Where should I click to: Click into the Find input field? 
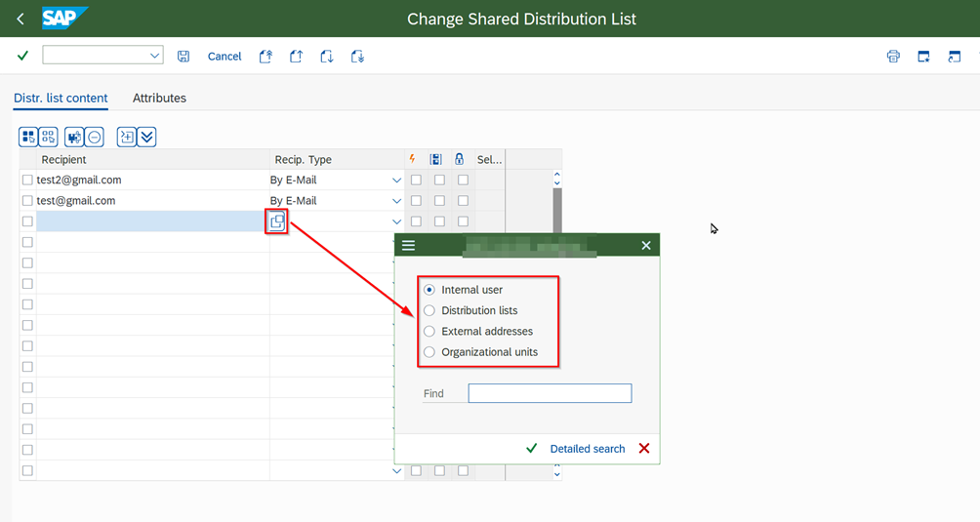[550, 393]
